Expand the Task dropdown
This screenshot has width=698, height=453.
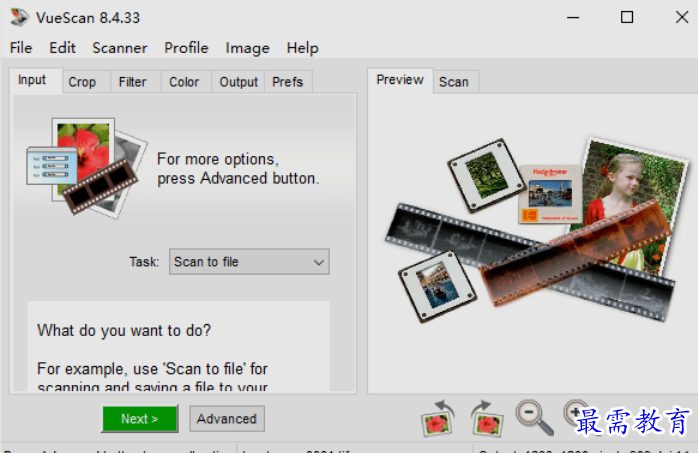point(249,262)
